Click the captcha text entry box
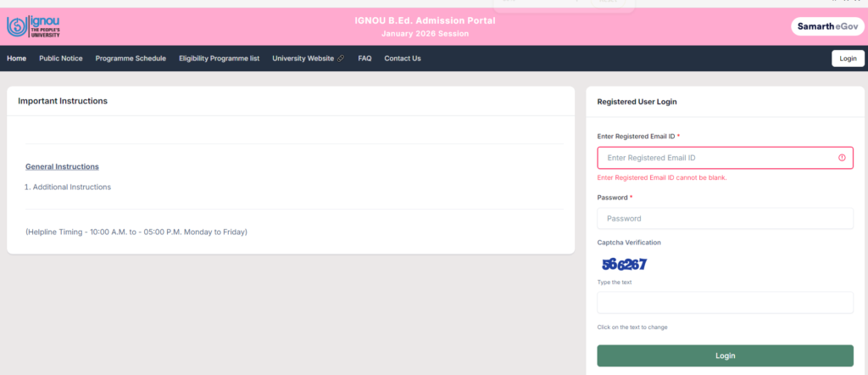 [x=725, y=302]
